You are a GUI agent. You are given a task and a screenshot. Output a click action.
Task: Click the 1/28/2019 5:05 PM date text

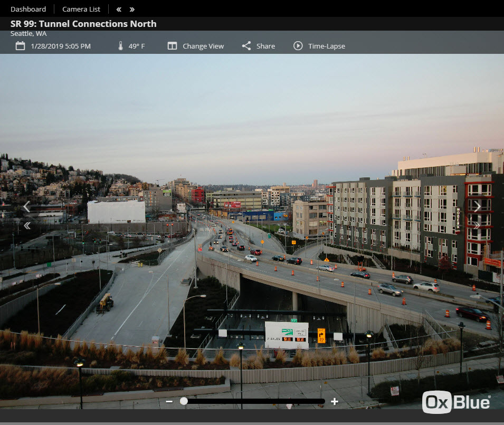point(61,46)
